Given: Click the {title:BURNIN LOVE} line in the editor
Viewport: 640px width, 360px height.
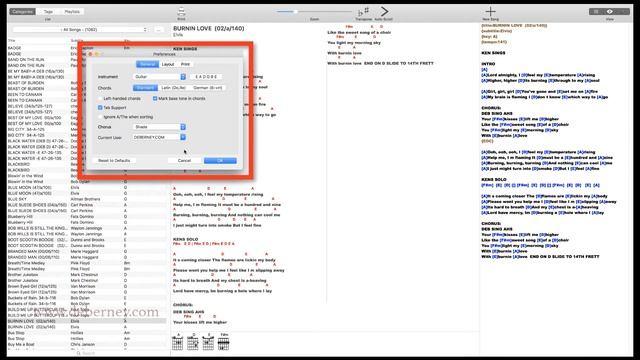Looking at the screenshot, I should coord(514,25).
